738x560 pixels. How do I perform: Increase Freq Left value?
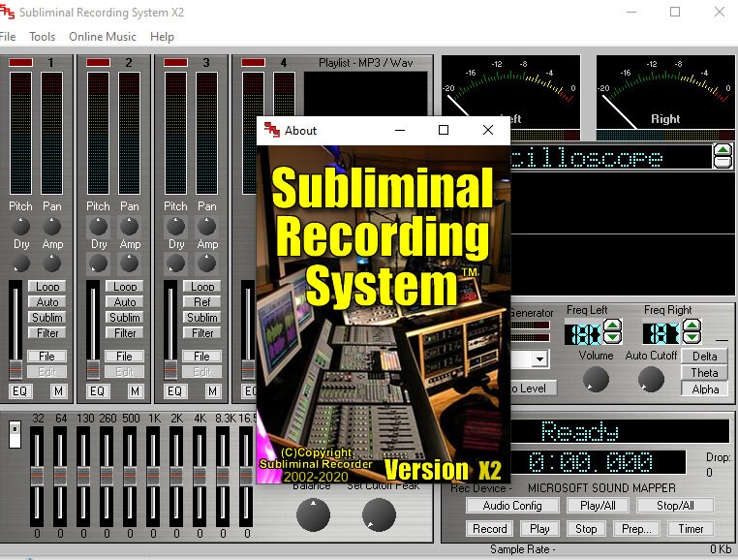point(612,325)
